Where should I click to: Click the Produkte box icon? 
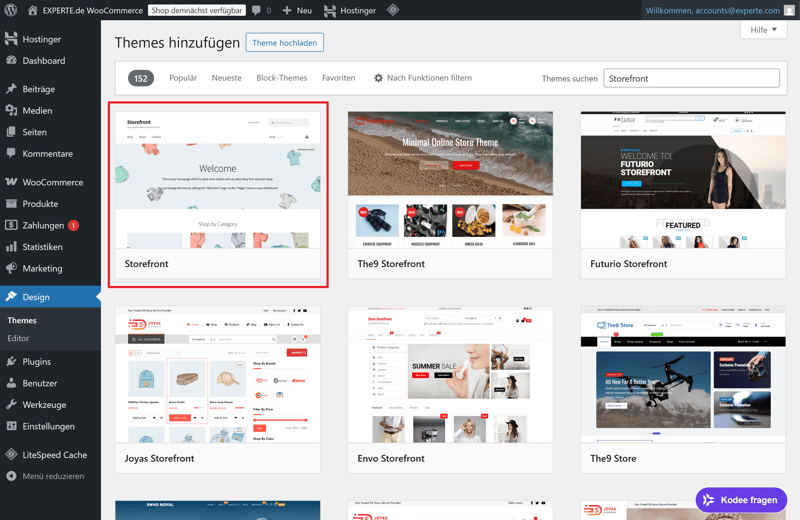11,203
